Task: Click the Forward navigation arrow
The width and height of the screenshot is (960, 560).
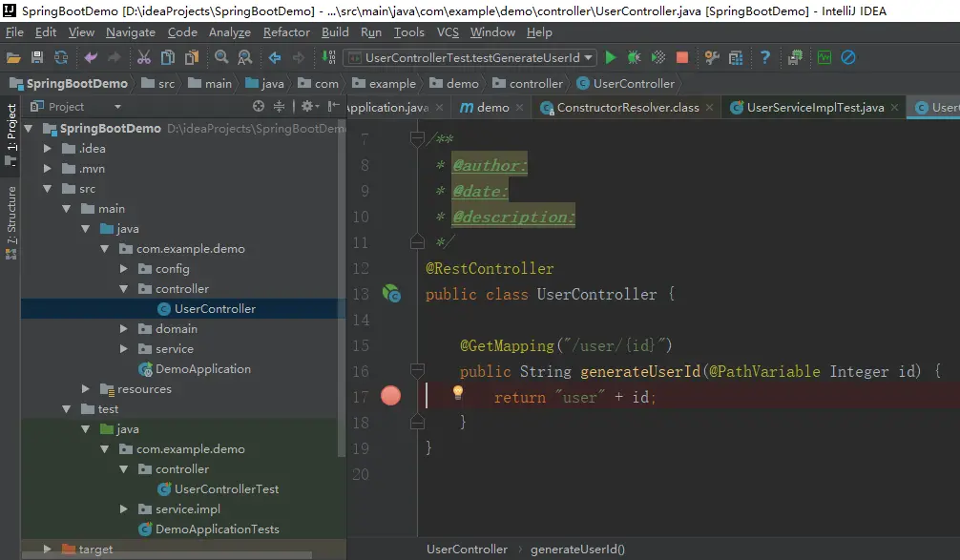Action: click(299, 57)
